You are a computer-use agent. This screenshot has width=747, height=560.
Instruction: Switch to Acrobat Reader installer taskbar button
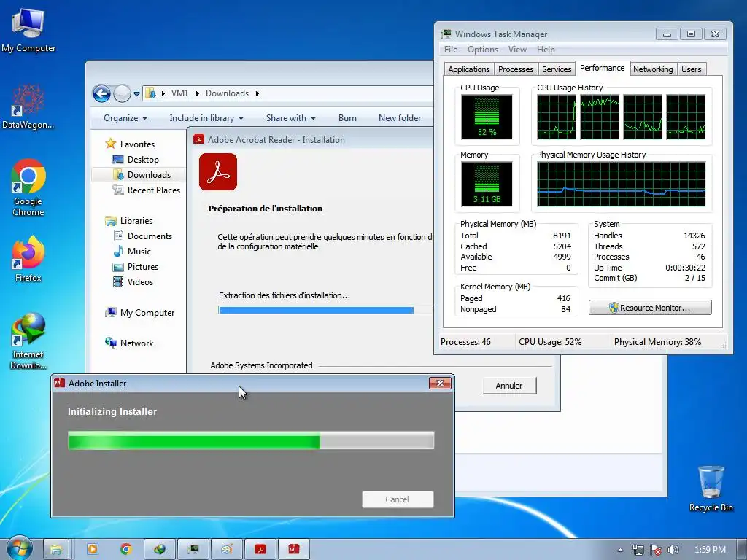(260, 550)
